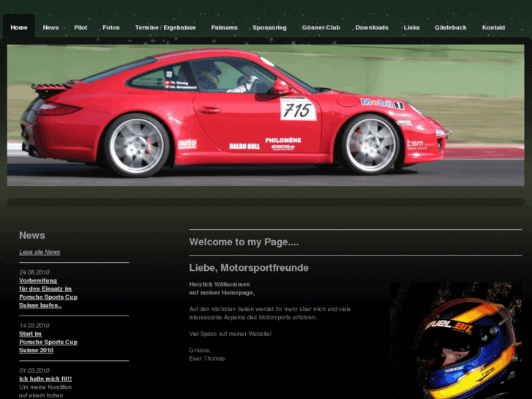Screen dimensions: 532x399
Task: Click the 'Herzlich Willkommen' text line
Action: tap(220, 284)
